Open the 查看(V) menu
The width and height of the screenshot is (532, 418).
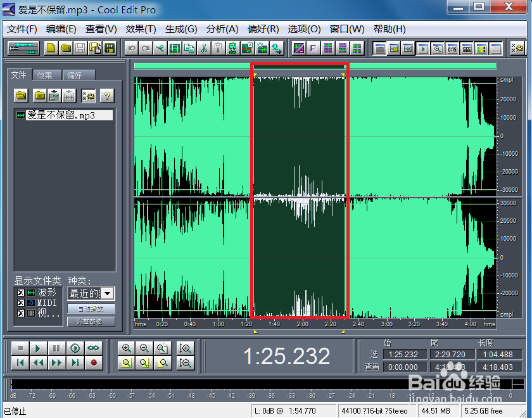pos(101,29)
